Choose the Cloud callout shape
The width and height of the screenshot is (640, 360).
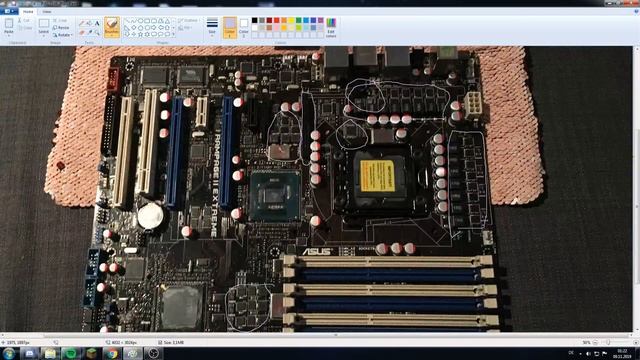pos(167,34)
